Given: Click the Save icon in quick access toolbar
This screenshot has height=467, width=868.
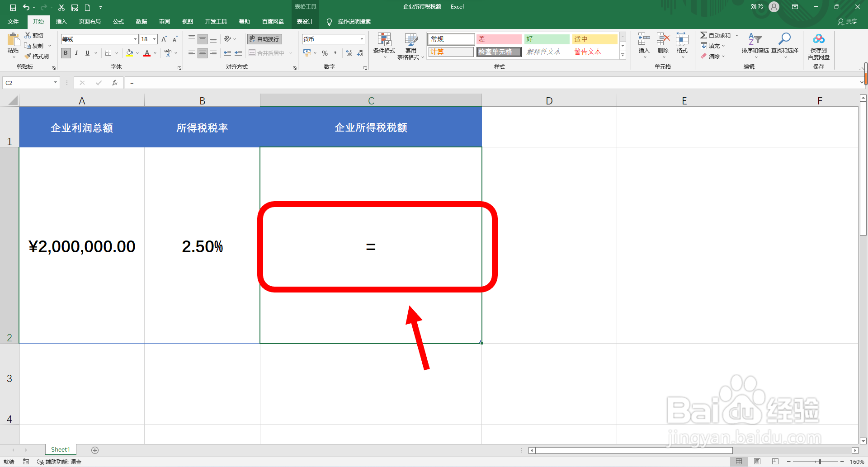Looking at the screenshot, I should [13, 7].
